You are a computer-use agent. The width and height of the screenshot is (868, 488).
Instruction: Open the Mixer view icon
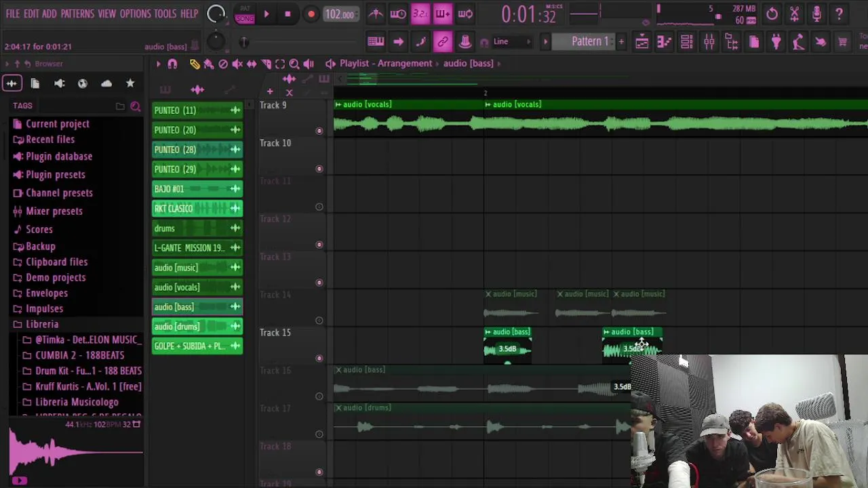[709, 43]
